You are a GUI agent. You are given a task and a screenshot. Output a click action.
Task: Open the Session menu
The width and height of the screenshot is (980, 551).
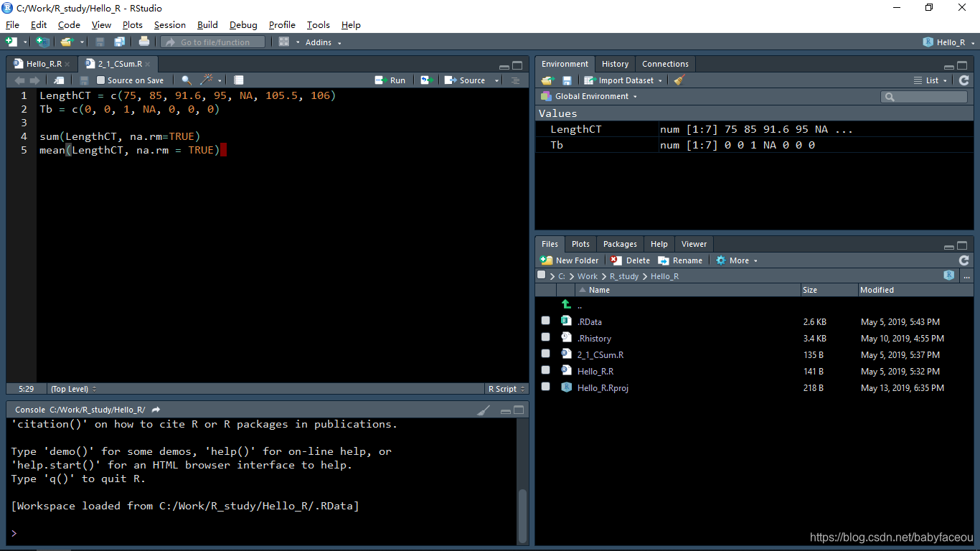(x=170, y=25)
